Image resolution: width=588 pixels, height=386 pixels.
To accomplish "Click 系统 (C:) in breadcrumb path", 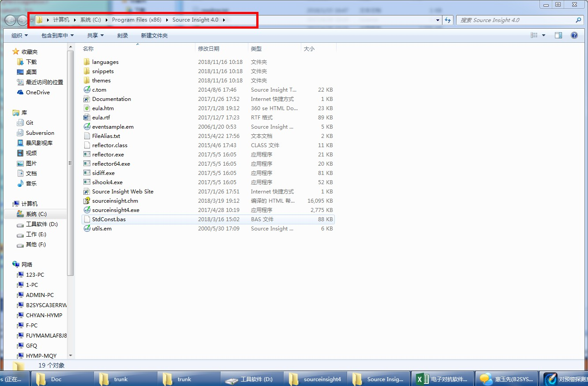I will click(x=91, y=20).
